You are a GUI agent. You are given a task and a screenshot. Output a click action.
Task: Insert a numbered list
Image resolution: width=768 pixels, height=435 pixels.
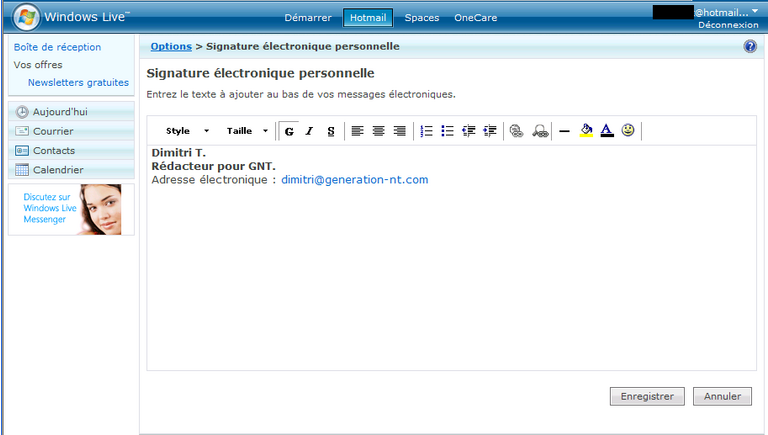[427, 131]
